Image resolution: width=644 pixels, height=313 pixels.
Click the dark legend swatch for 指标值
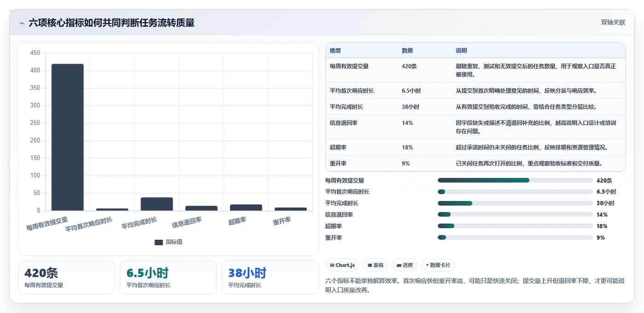click(159, 242)
